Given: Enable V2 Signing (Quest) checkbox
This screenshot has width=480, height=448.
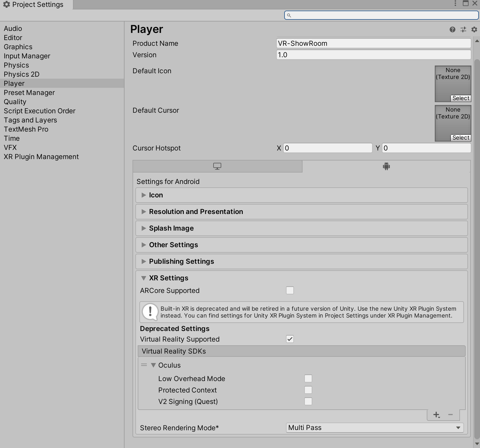Looking at the screenshot, I should coord(308,401).
